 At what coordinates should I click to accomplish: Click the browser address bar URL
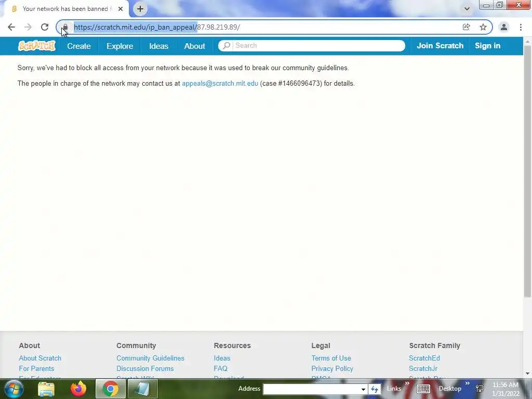pos(157,27)
